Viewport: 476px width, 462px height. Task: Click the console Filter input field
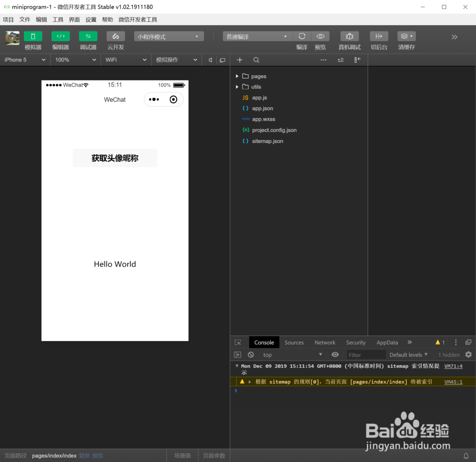tap(366, 354)
